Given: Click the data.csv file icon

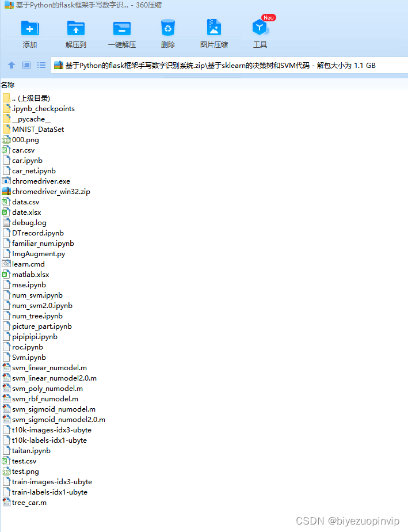Looking at the screenshot, I should pos(6,202).
